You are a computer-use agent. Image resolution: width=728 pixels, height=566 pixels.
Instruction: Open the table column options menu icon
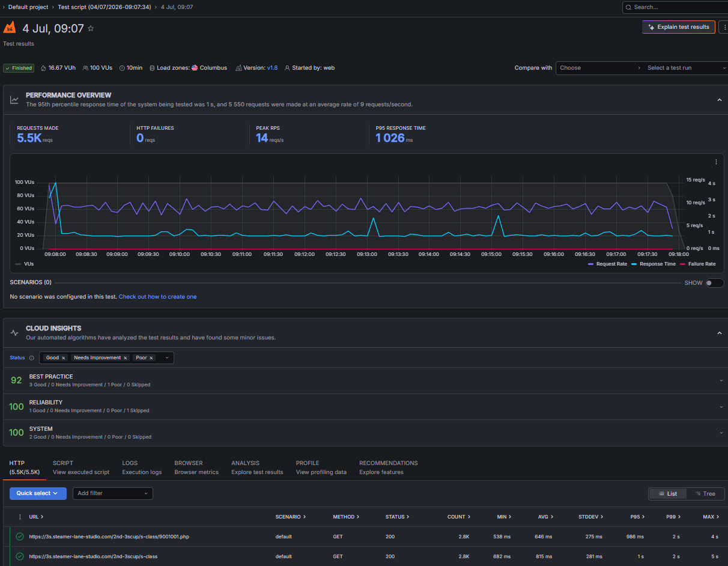(x=20, y=517)
